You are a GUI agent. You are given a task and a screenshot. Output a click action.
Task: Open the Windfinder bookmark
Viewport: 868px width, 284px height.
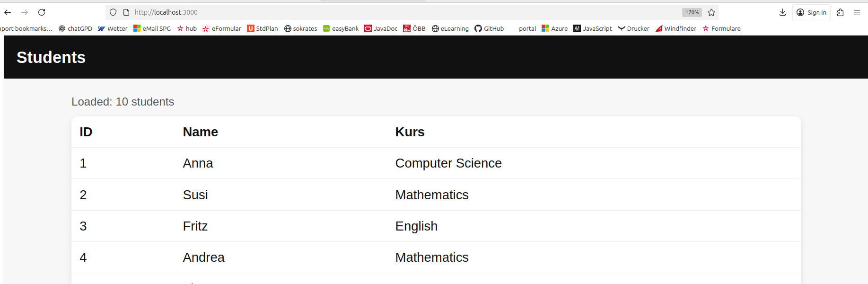(x=675, y=28)
